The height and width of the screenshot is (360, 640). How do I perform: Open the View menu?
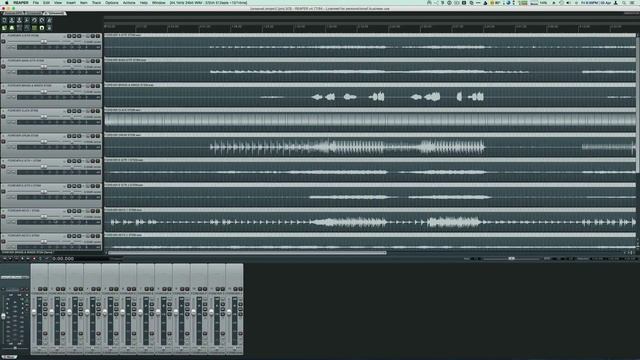click(58, 2)
